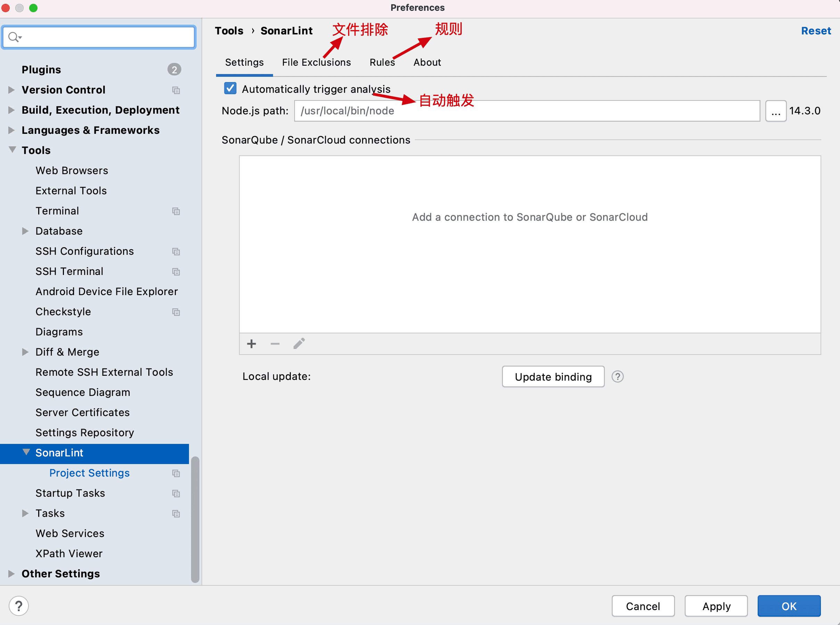Open the Rules tab
This screenshot has width=840, height=625.
pos(382,63)
